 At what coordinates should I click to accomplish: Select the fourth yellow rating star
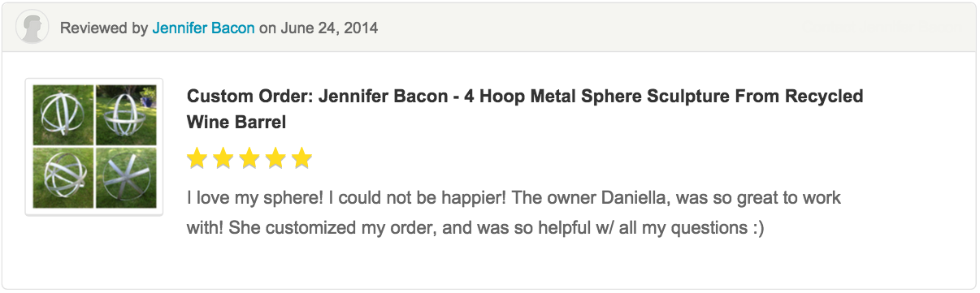[275, 158]
